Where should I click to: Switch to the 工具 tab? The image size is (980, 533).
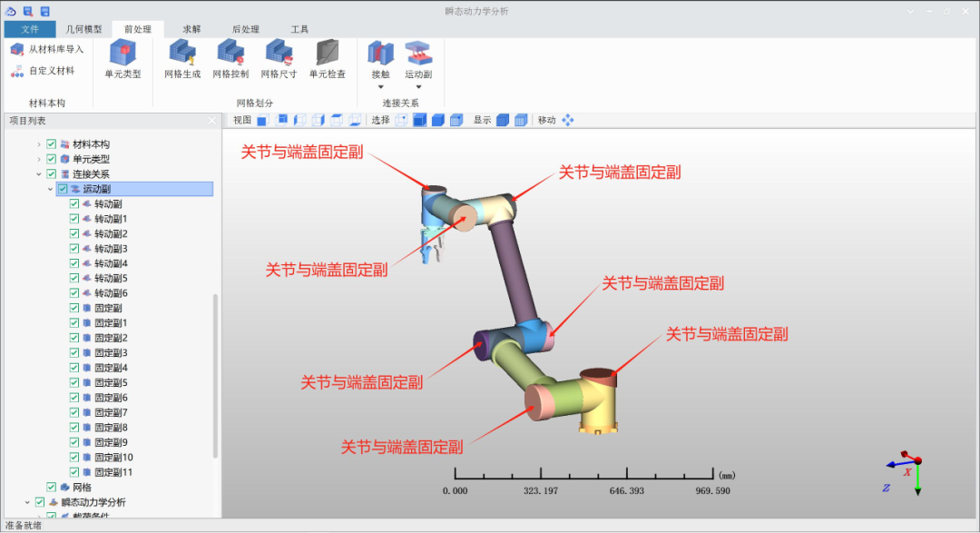pos(299,29)
